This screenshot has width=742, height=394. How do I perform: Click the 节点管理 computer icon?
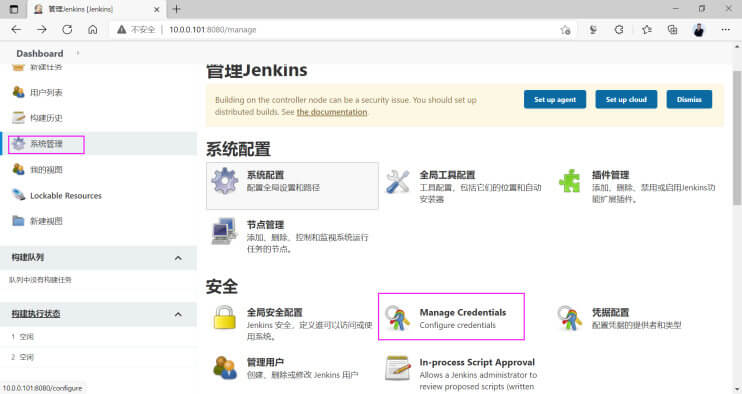coord(224,231)
